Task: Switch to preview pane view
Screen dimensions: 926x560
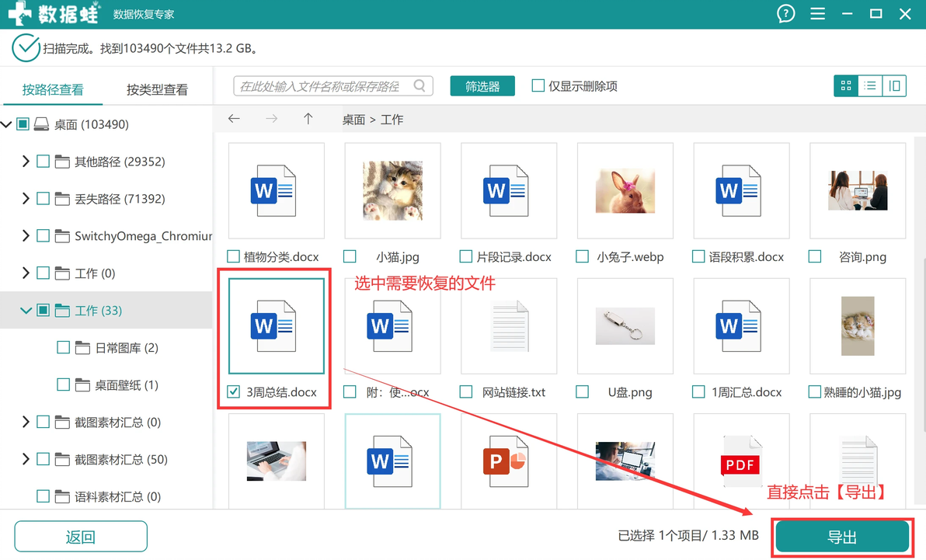Action: pos(894,85)
